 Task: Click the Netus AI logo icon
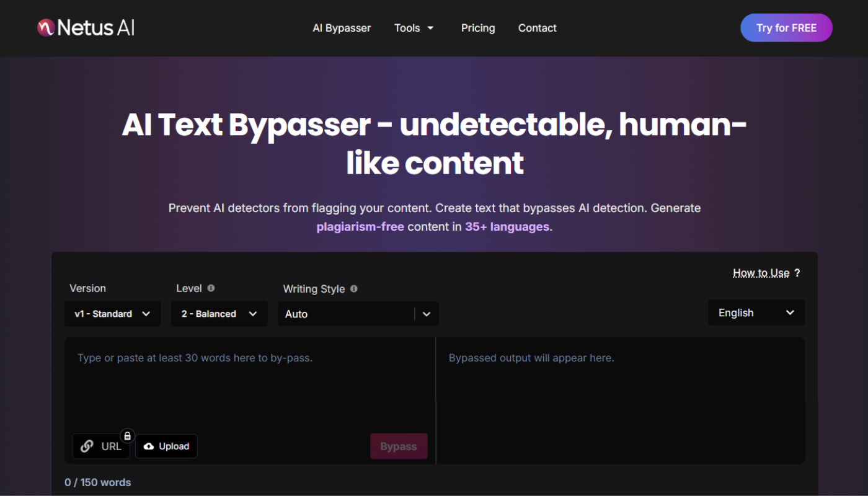[x=46, y=28]
